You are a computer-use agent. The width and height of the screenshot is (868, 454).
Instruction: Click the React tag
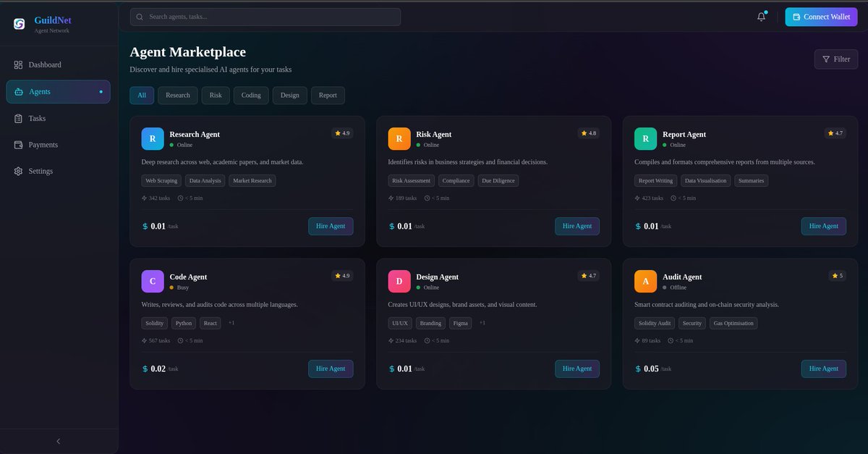click(x=210, y=324)
